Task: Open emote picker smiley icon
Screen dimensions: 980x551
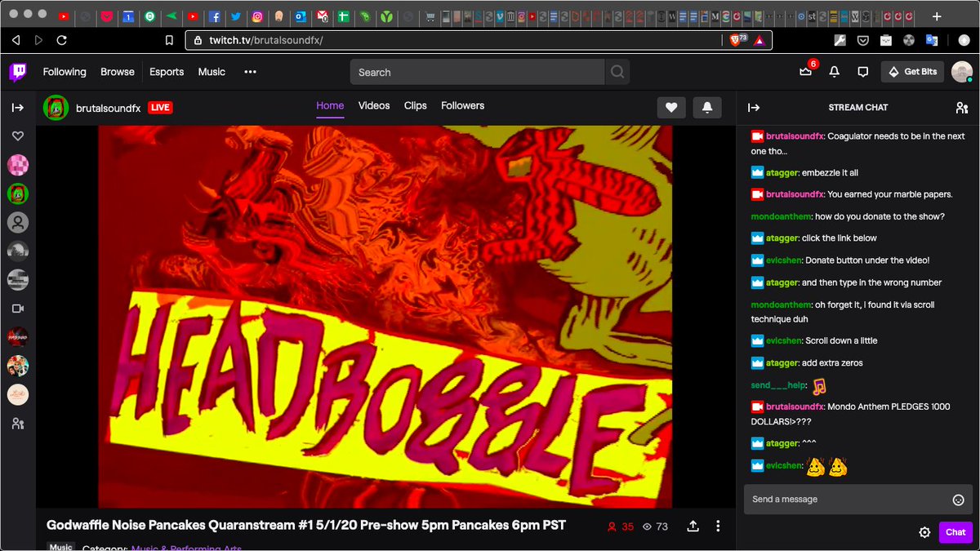Action: click(x=958, y=500)
